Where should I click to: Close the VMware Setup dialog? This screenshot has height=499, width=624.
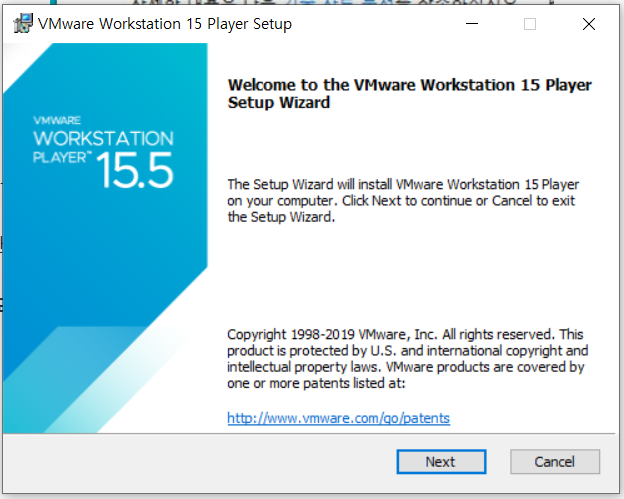point(589,24)
